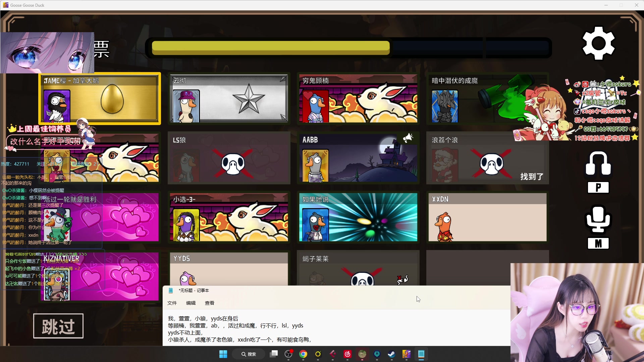
Task: Open the 文件 menu in Notepad
Action: point(172,303)
